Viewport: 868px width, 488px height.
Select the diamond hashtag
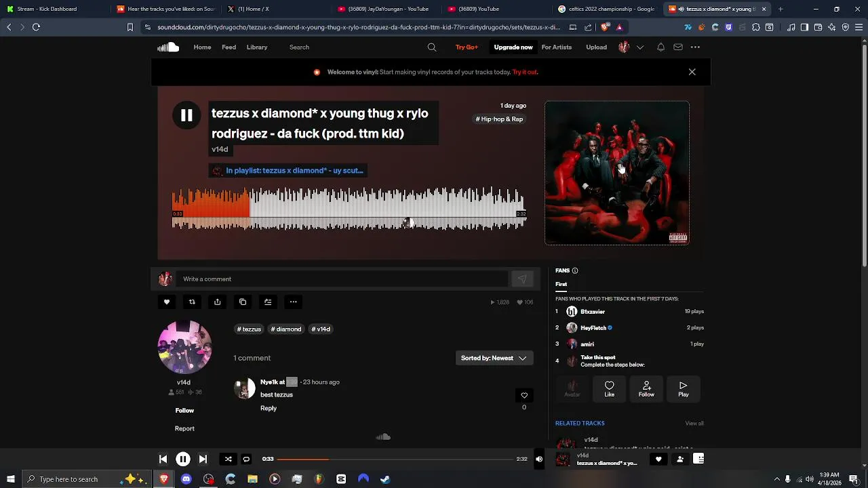tap(286, 329)
